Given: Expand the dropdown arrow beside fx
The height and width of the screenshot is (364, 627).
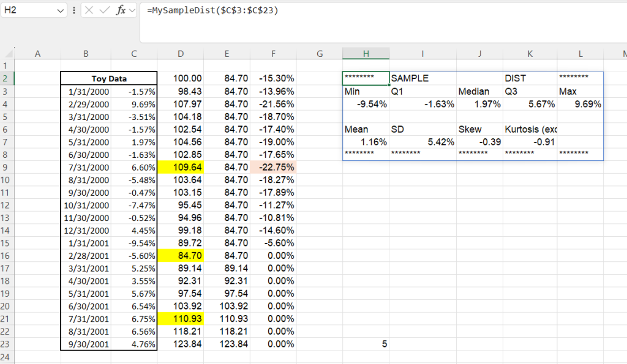Looking at the screenshot, I should pos(132,10).
